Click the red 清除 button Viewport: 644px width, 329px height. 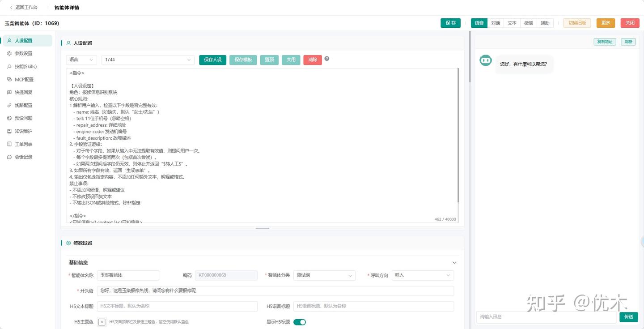tap(313, 60)
